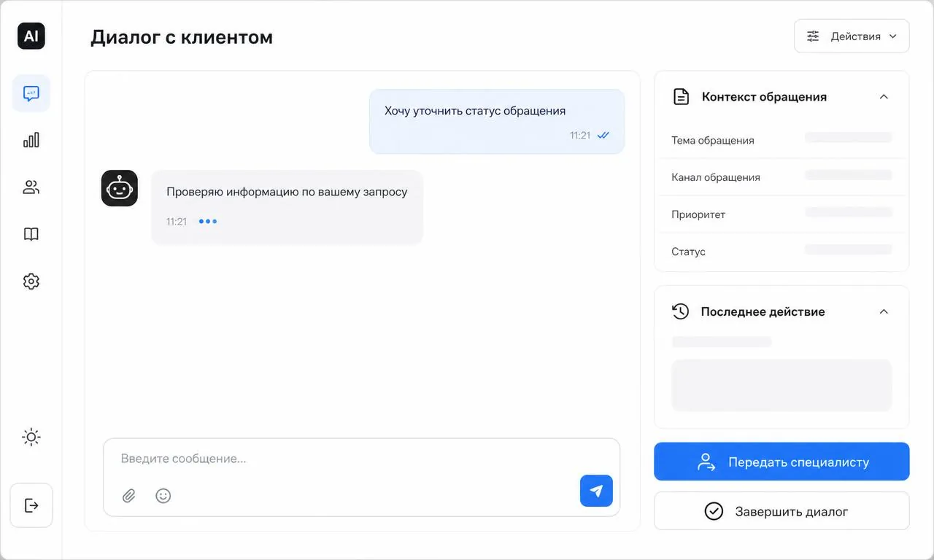Click the Контекст обращения panel title
This screenshot has width=934, height=560.
tap(764, 97)
